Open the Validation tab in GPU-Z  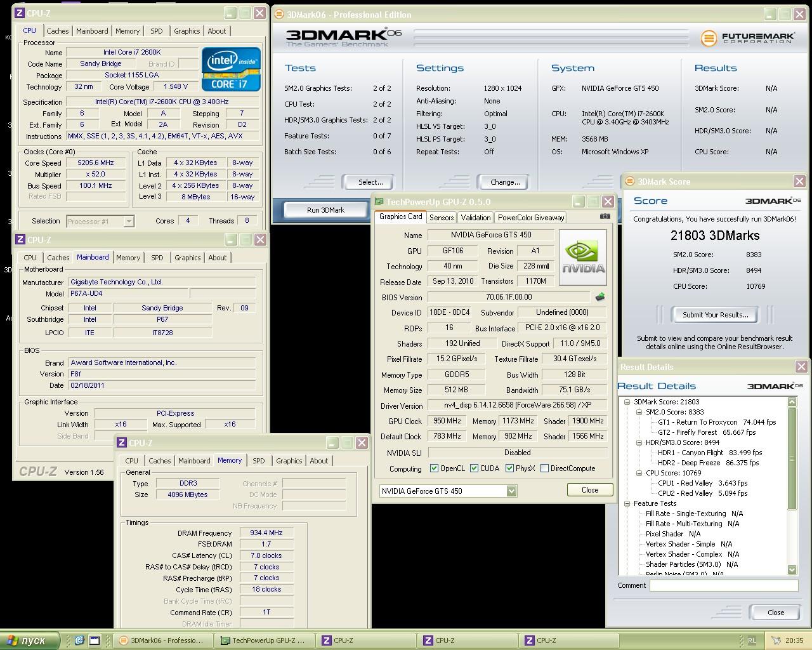click(x=476, y=217)
